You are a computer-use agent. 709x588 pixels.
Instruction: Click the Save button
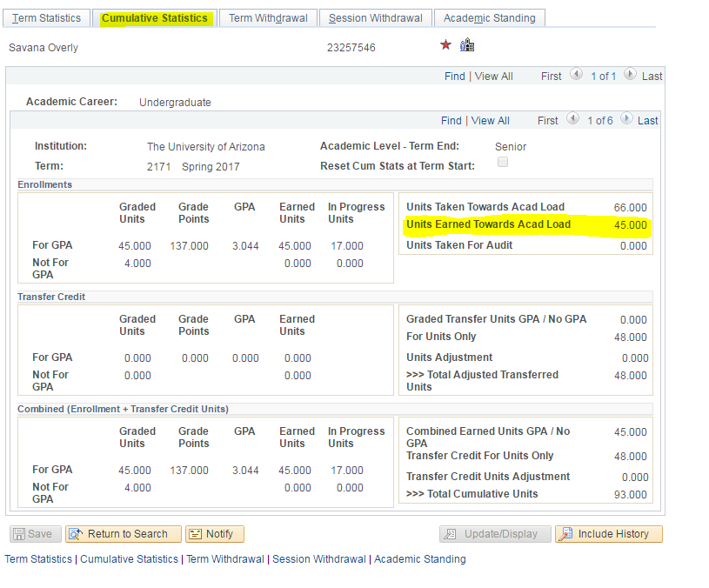[x=34, y=534]
